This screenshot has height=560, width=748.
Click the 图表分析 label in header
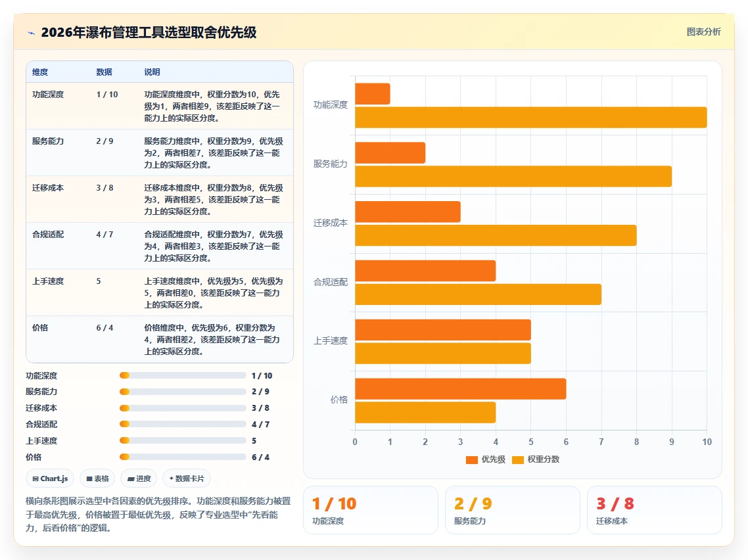point(704,32)
